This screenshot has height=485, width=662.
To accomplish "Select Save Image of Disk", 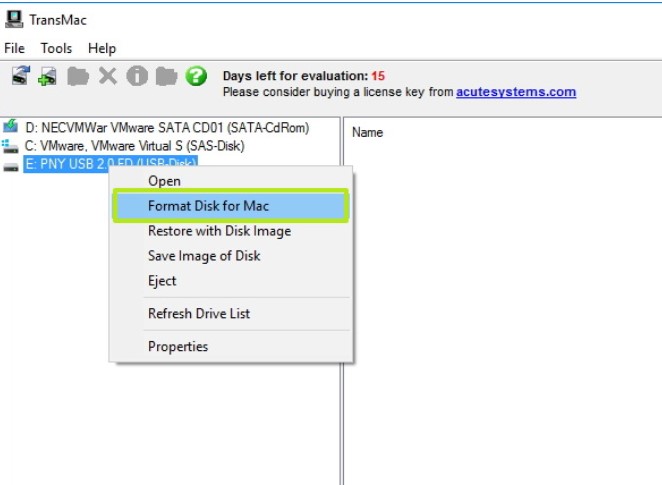I will 231,256.
